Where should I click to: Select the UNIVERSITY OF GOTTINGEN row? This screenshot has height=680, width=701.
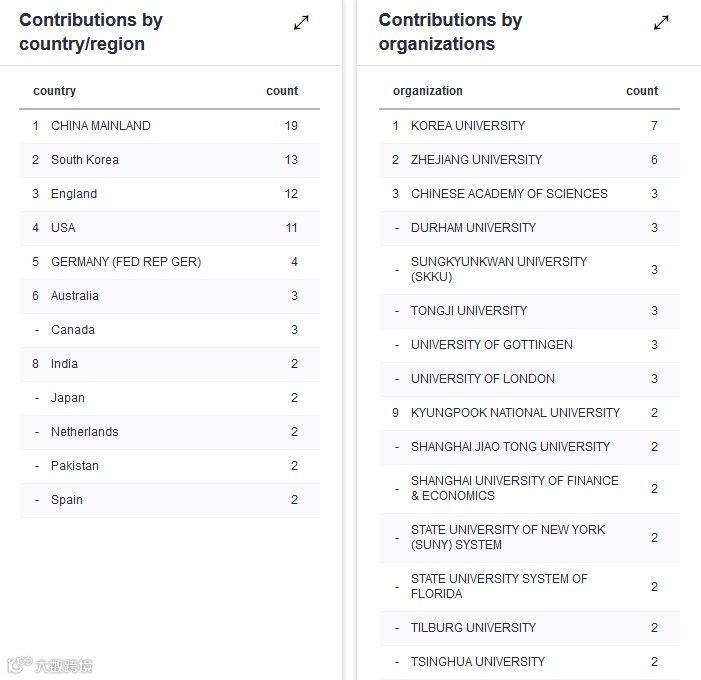pos(492,345)
